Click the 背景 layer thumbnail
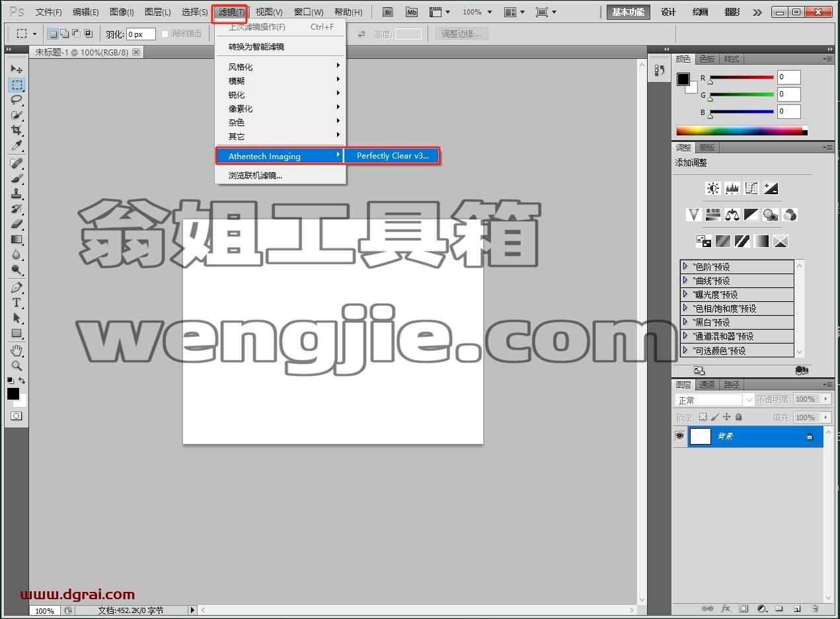The height and width of the screenshot is (619, 840). (701, 436)
